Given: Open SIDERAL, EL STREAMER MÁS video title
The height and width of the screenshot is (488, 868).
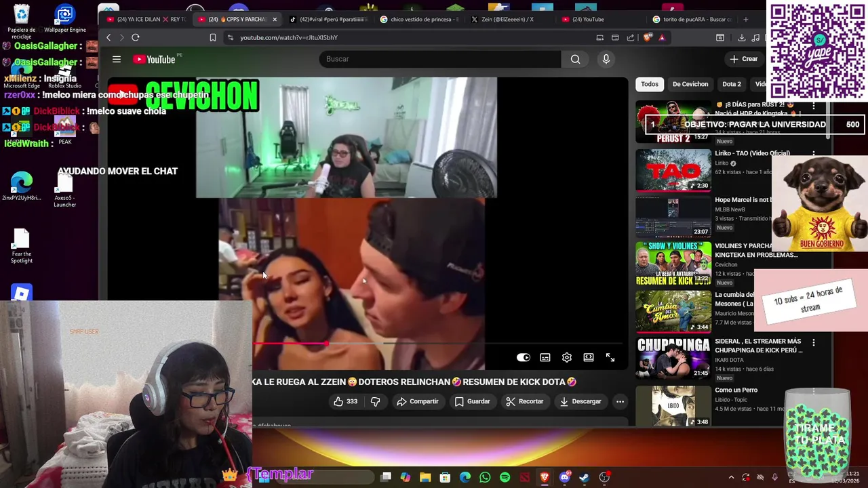Looking at the screenshot, I should coord(758,346).
